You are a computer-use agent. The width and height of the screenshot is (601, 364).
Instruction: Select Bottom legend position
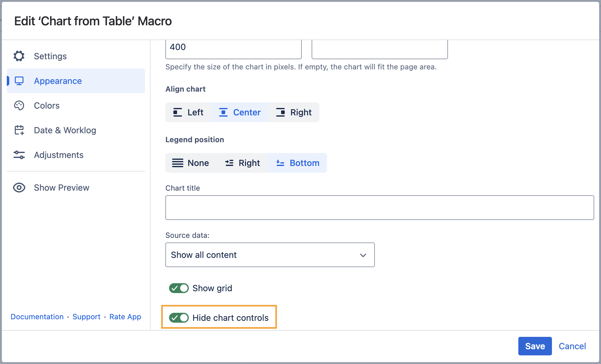(297, 163)
